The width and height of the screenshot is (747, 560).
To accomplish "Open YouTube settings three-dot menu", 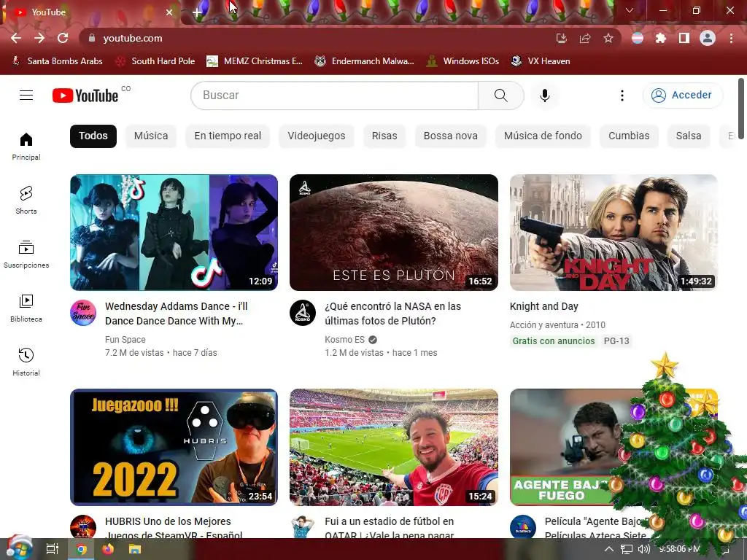I will click(x=622, y=96).
